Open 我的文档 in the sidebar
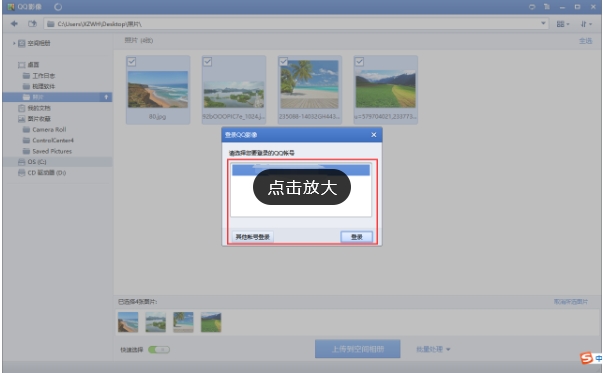Viewport: 603px width, 373px height. (x=39, y=108)
